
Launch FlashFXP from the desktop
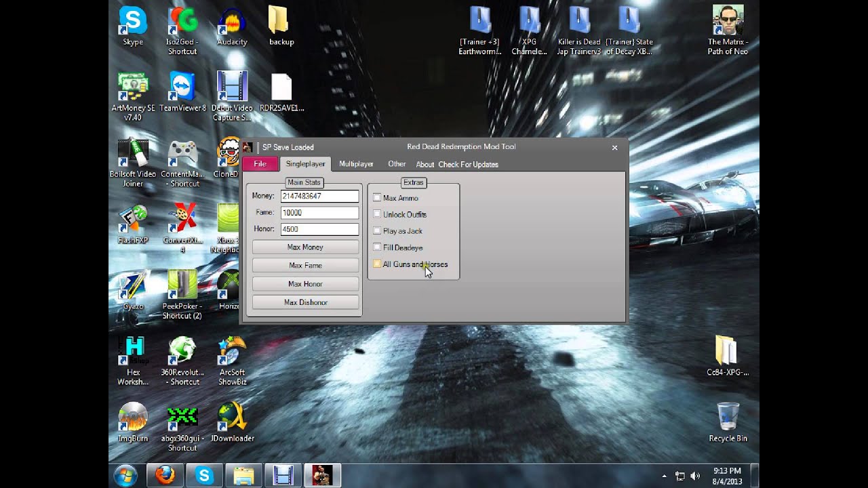[x=133, y=224]
